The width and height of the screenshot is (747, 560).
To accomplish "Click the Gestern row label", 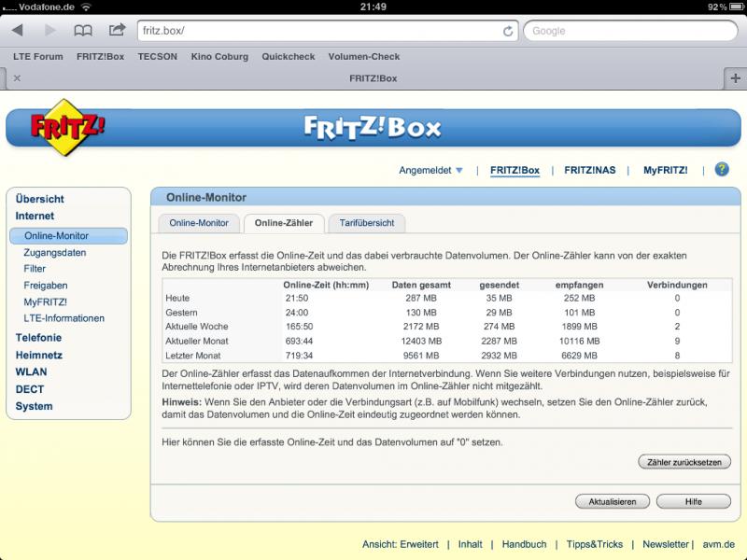I will click(x=181, y=313).
